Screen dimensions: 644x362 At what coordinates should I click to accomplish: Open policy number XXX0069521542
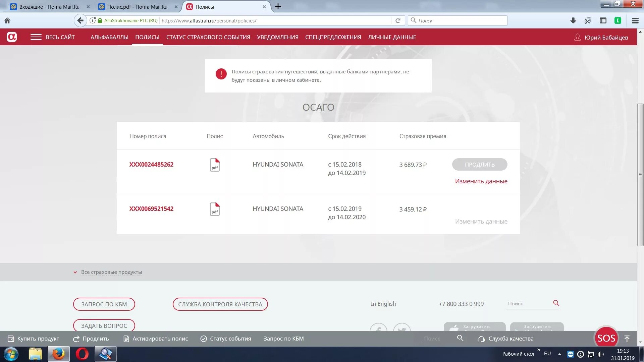(151, 209)
